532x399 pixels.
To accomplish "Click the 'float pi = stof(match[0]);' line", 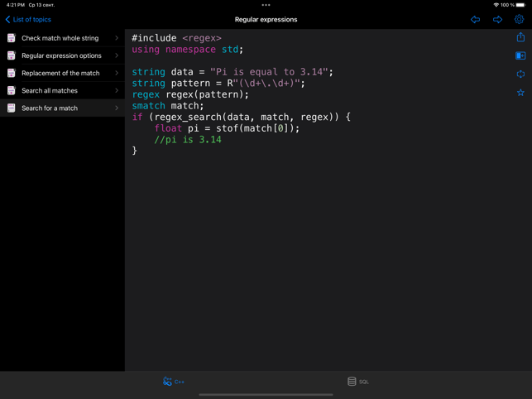I will [227, 128].
